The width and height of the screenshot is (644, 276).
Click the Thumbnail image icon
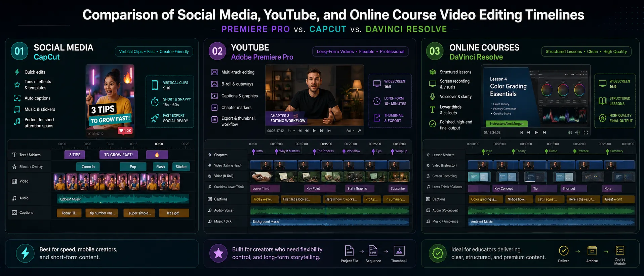(399, 251)
